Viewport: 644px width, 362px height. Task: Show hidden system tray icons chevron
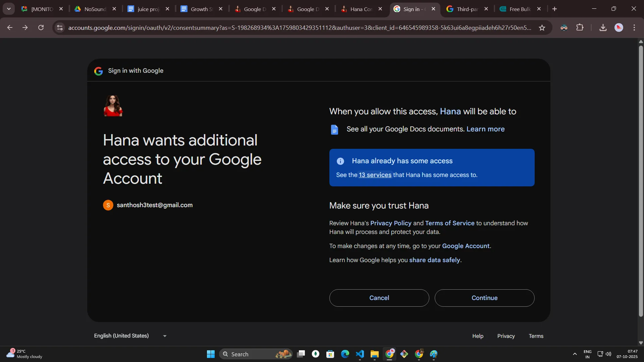coord(575,354)
